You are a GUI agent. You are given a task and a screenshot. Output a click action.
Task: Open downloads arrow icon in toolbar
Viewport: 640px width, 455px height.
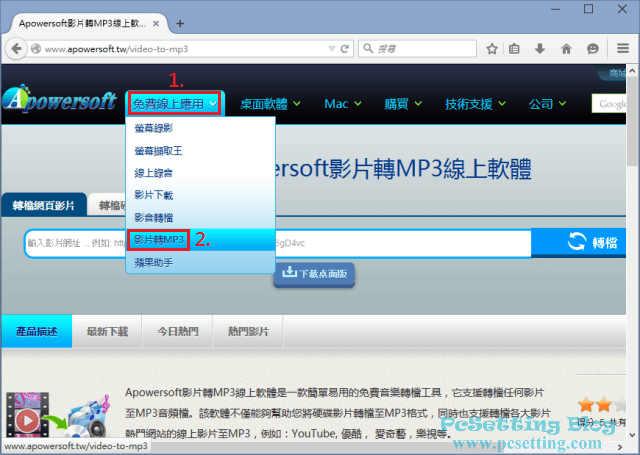[540, 49]
